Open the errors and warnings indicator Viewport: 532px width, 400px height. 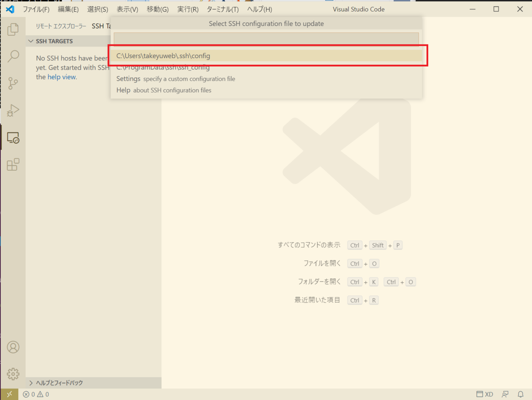pyautogui.click(x=35, y=394)
